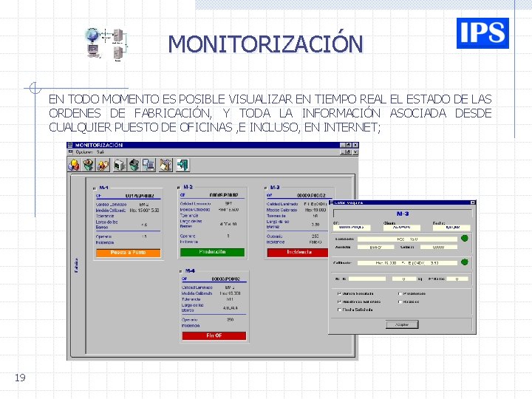532x399 pixels.
Task: Click the network computers graphic beside the slide title
Action: click(x=107, y=44)
